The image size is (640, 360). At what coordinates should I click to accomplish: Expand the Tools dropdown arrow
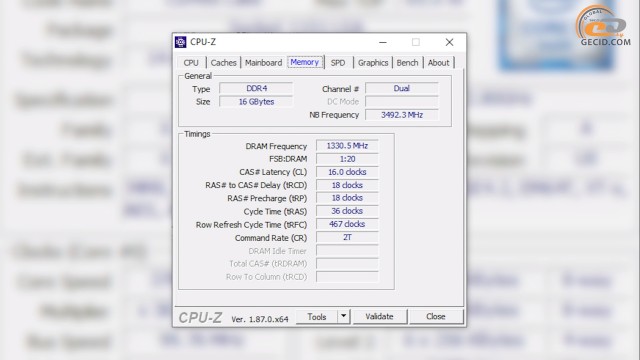pos(344,317)
